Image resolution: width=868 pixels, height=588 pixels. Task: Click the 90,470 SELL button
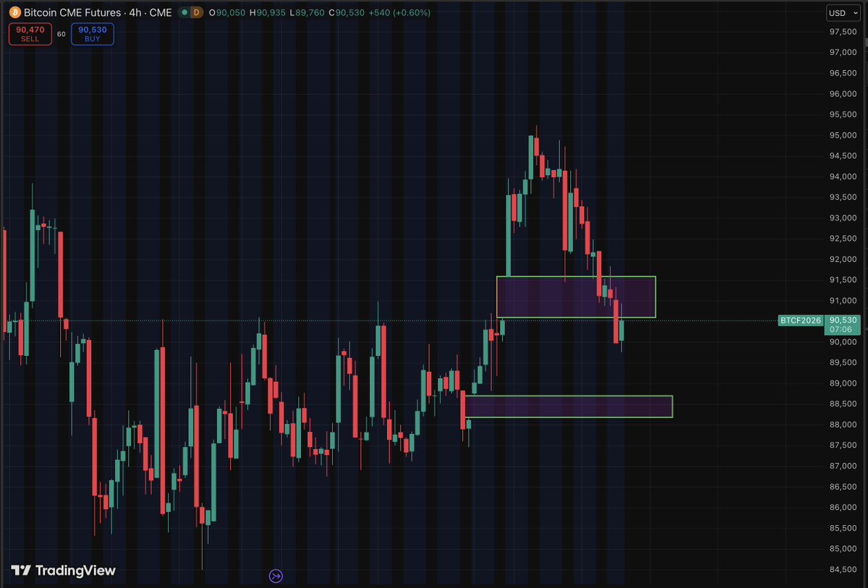tap(30, 34)
